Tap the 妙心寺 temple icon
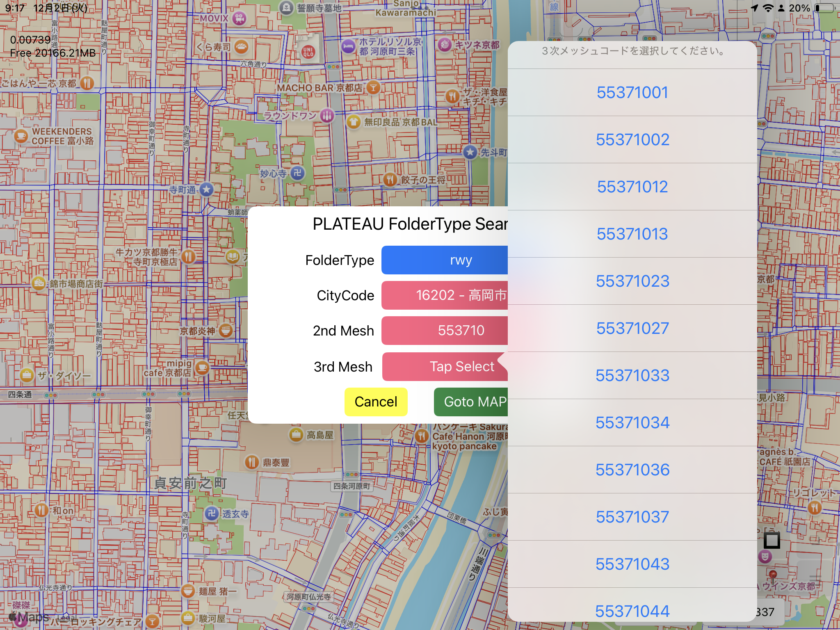The image size is (840, 630). tap(298, 173)
